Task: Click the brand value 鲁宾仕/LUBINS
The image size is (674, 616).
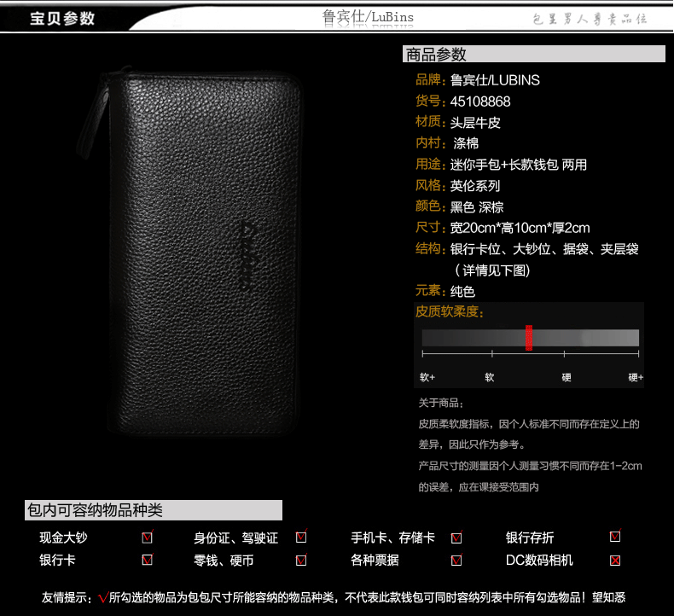Action: pyautogui.click(x=495, y=80)
